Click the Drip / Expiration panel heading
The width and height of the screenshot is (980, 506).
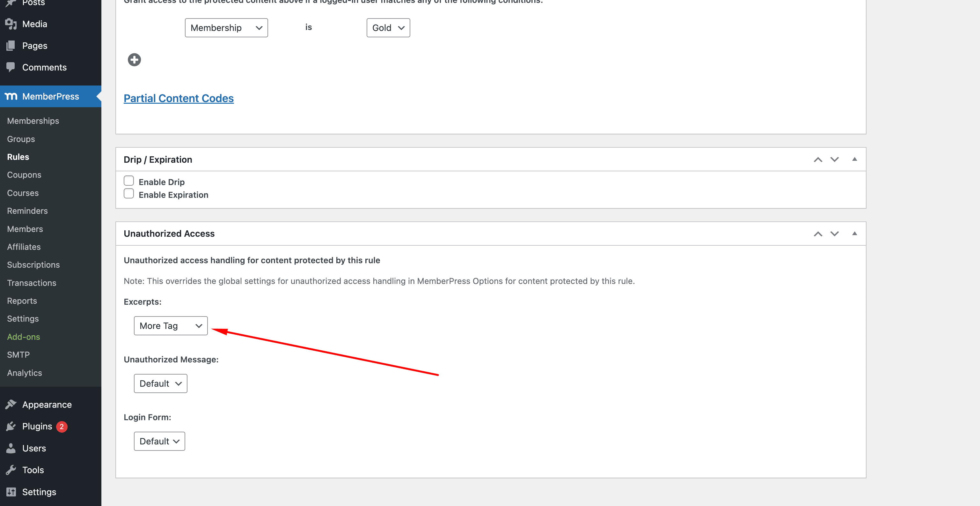158,160
